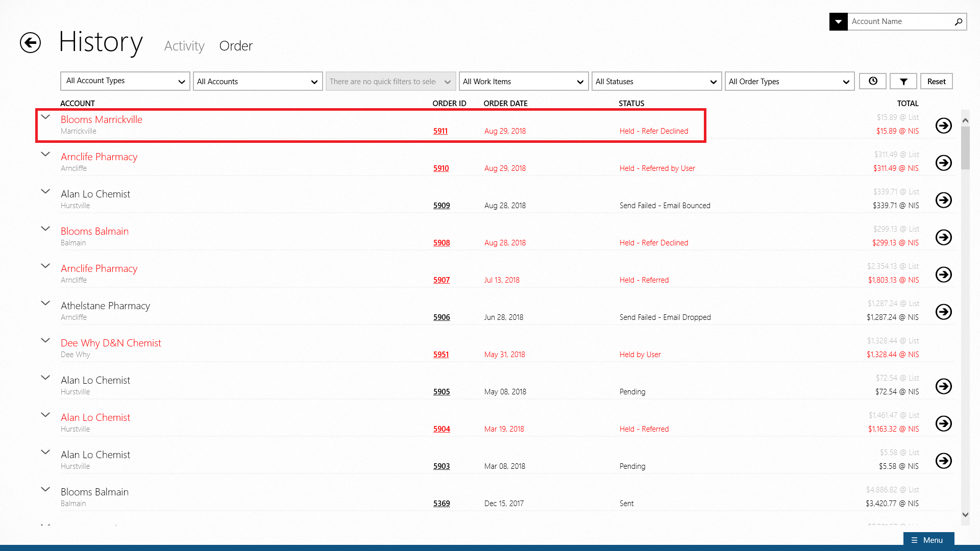Click the funnel filter icon button
This screenshot has height=551, width=980.
(903, 81)
